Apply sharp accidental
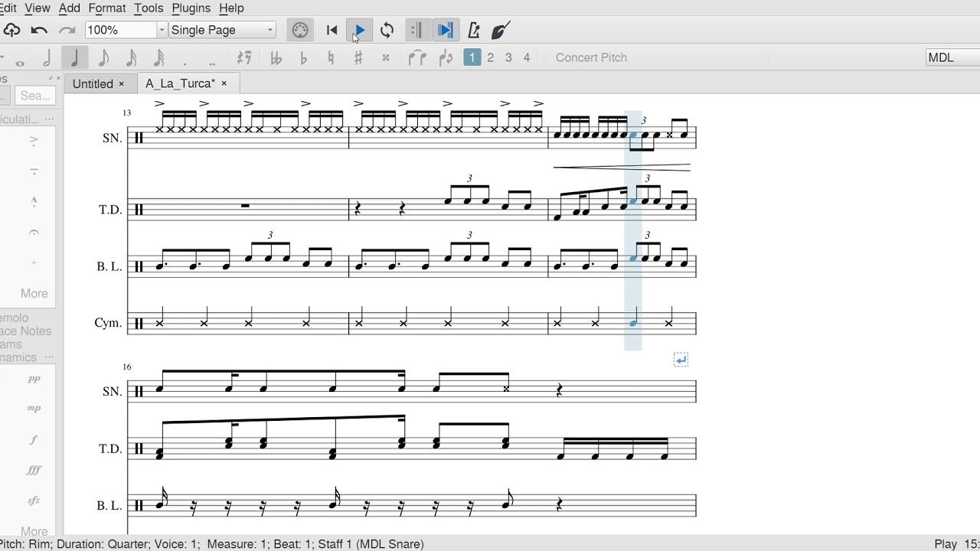Viewport: 980px width, 551px height. coord(358,57)
